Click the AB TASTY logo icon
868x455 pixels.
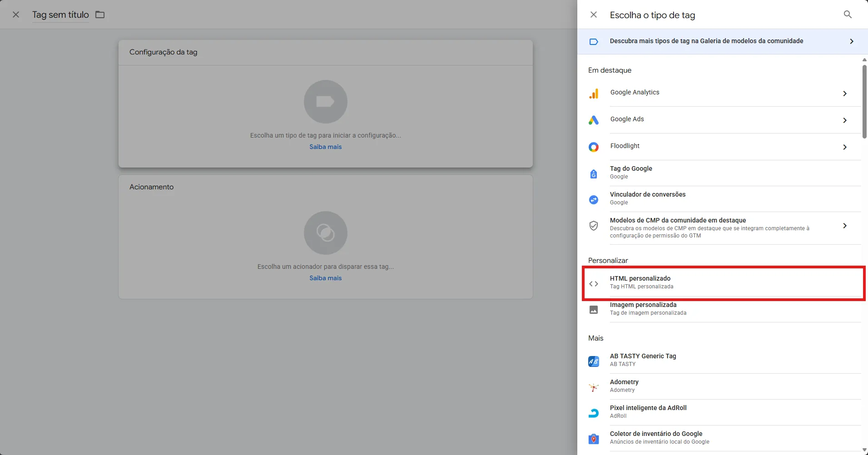[x=594, y=361]
